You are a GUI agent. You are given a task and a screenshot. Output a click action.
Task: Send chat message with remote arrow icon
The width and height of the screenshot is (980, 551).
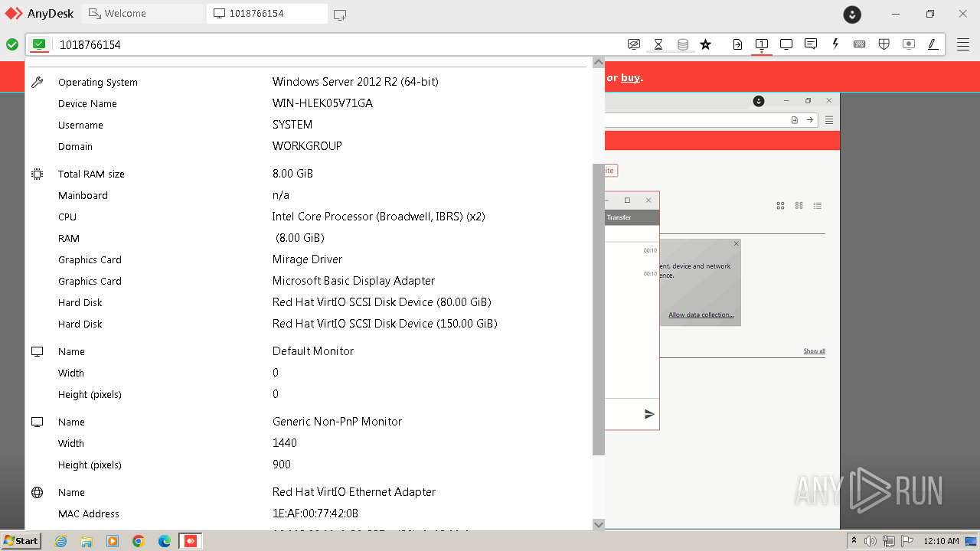(649, 414)
